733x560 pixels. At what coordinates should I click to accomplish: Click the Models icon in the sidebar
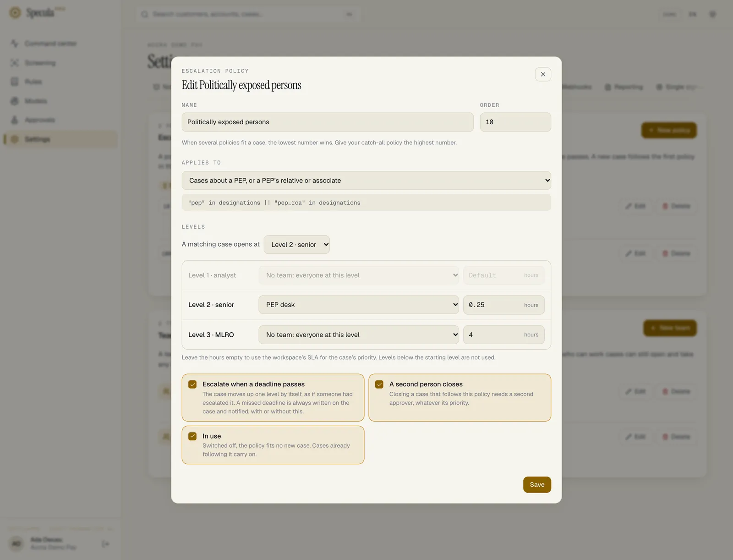(x=15, y=101)
